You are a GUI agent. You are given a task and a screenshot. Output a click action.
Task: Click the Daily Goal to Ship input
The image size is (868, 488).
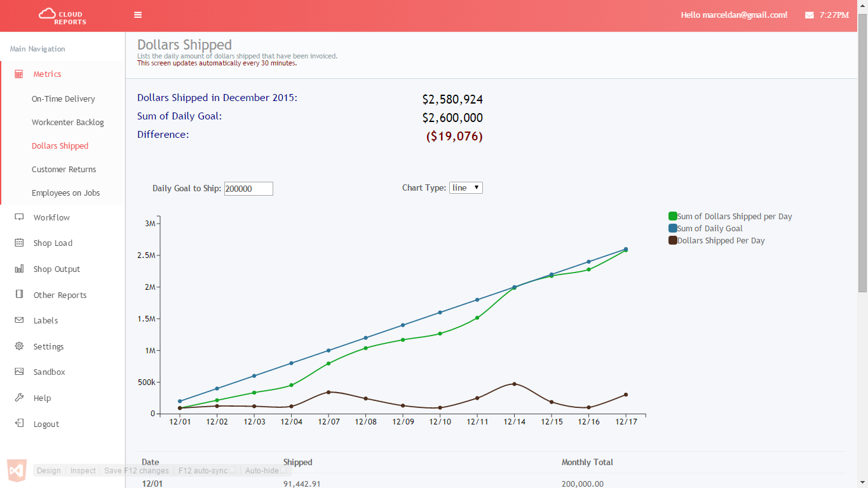248,189
